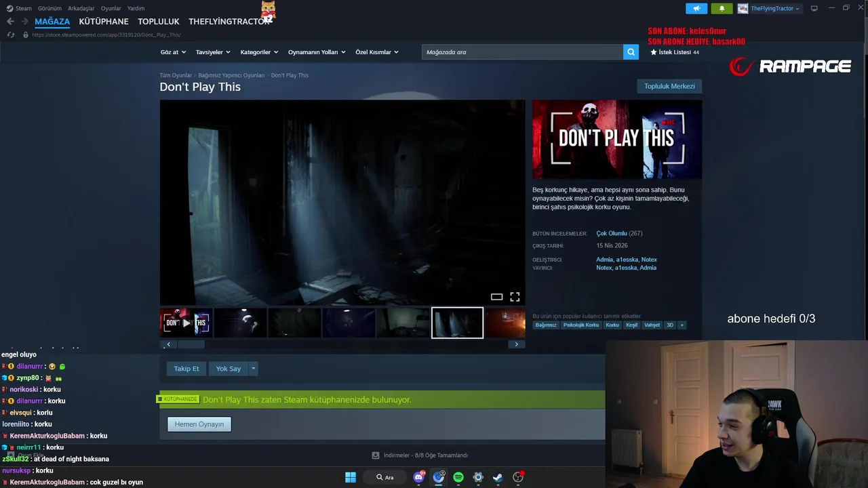This screenshot has height=488, width=868.
Task: Enter fullscreen in the media viewer
Action: (x=515, y=297)
